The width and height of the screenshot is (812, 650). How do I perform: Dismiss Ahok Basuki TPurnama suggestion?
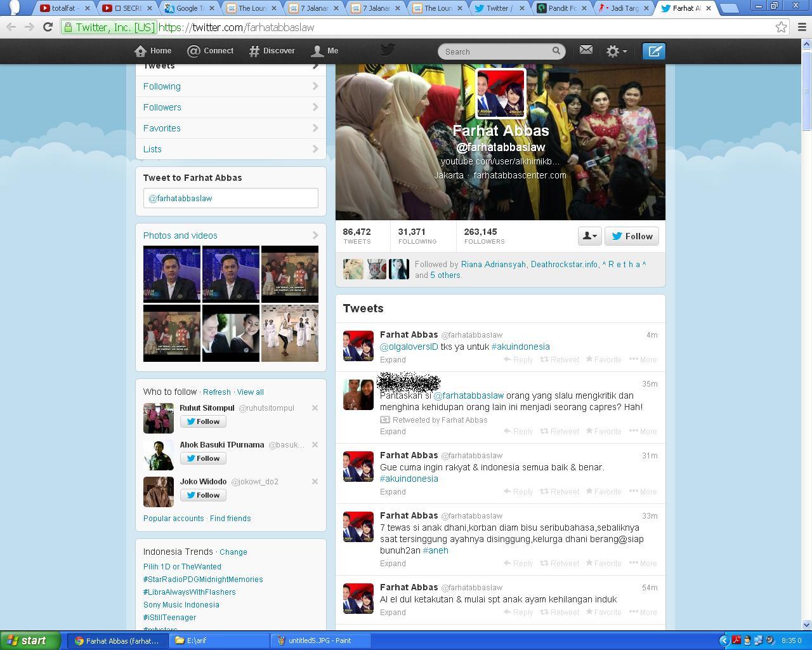click(x=315, y=445)
